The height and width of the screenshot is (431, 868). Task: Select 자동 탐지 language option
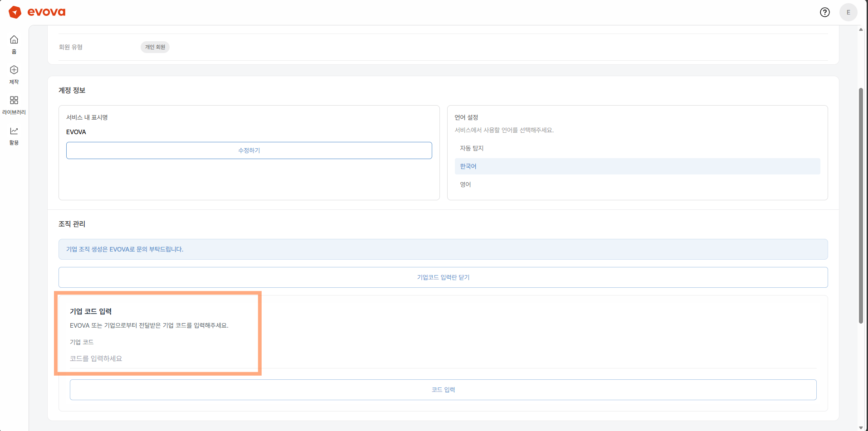click(472, 148)
